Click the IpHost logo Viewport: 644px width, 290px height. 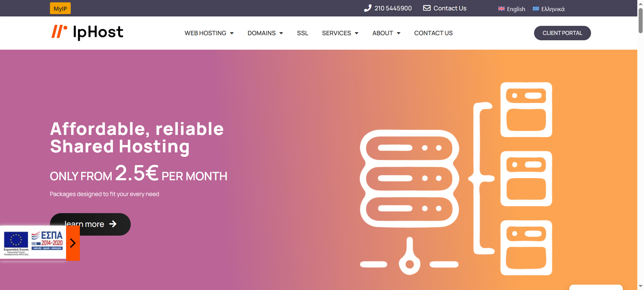tap(87, 33)
